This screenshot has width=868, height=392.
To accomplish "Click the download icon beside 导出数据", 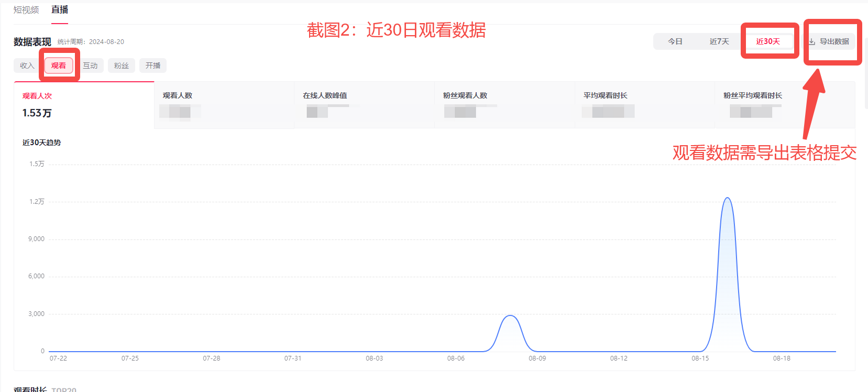I will [x=811, y=42].
